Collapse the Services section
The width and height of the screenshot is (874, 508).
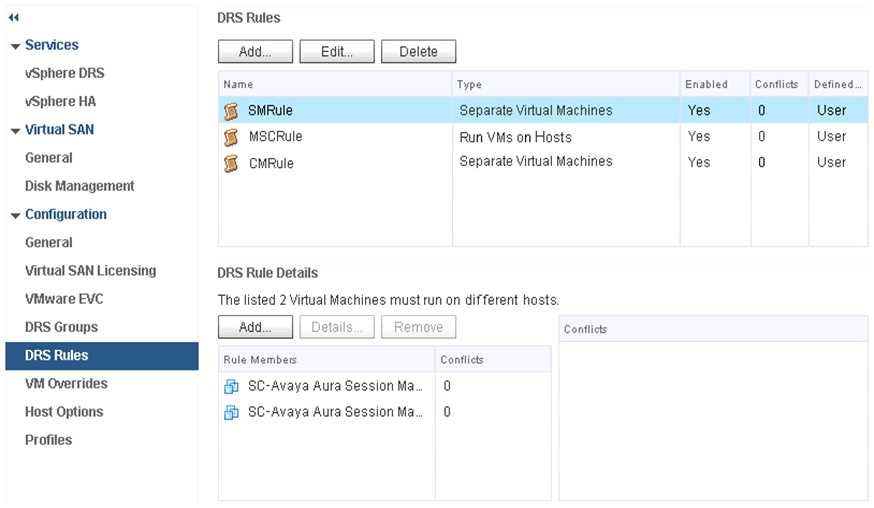(x=15, y=46)
